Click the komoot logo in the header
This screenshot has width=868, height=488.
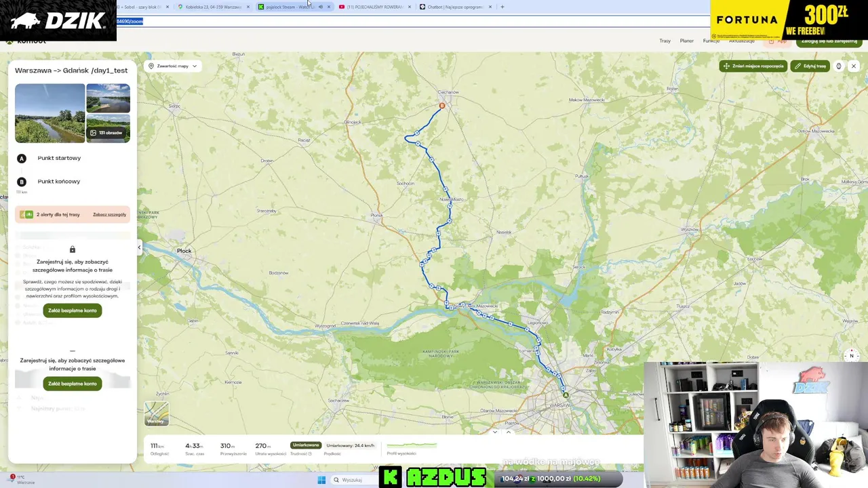coord(26,41)
